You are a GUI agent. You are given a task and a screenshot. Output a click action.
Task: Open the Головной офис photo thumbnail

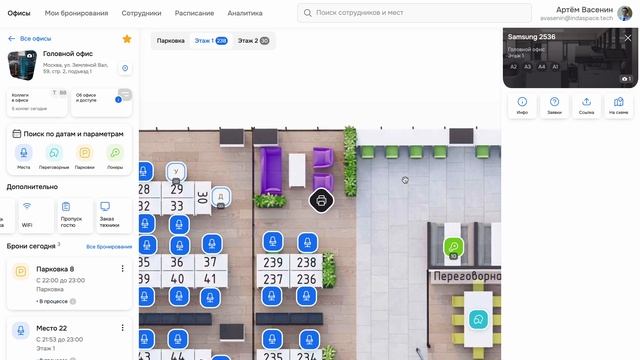22,65
